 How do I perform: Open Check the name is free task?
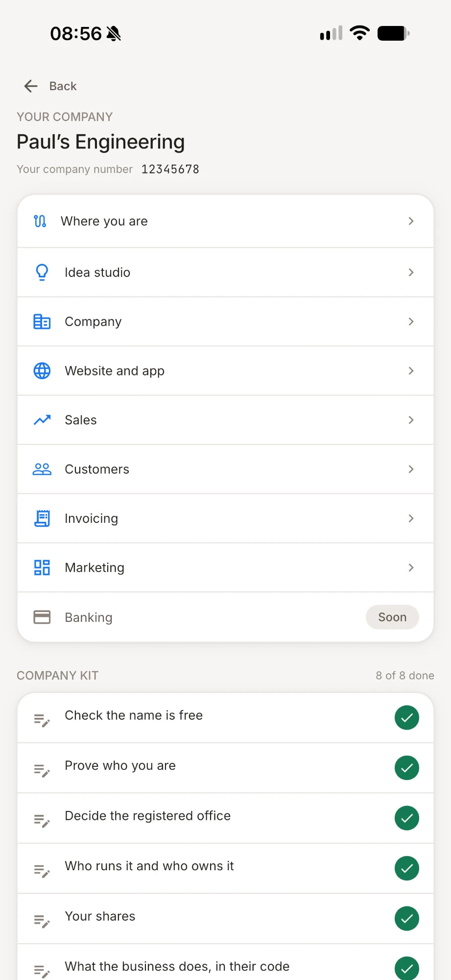pyautogui.click(x=225, y=718)
